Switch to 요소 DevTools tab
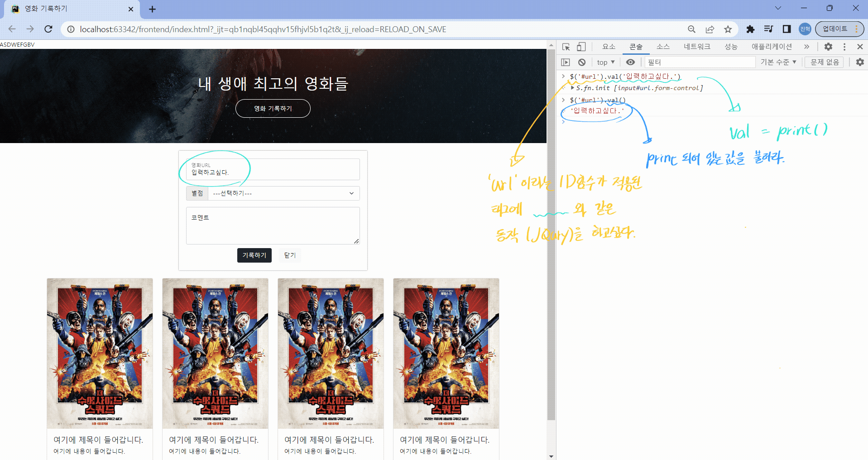868x460 pixels. [x=609, y=47]
